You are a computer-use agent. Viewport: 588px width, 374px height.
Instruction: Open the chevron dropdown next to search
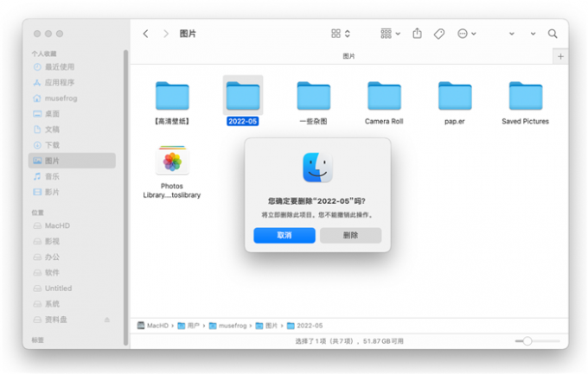click(x=533, y=34)
